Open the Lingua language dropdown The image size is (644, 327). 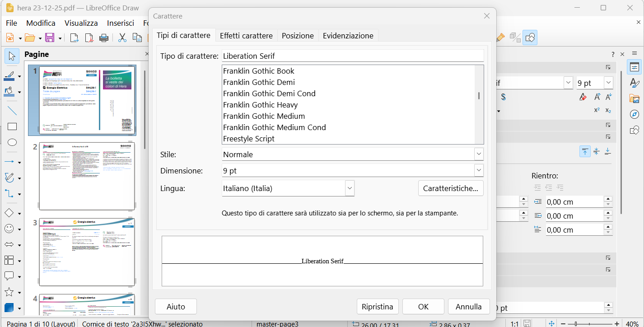click(x=350, y=188)
